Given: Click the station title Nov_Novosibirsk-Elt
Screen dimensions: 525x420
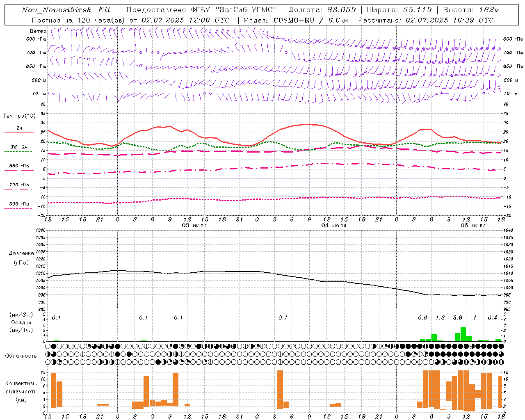Looking at the screenshot, I should [x=66, y=10].
